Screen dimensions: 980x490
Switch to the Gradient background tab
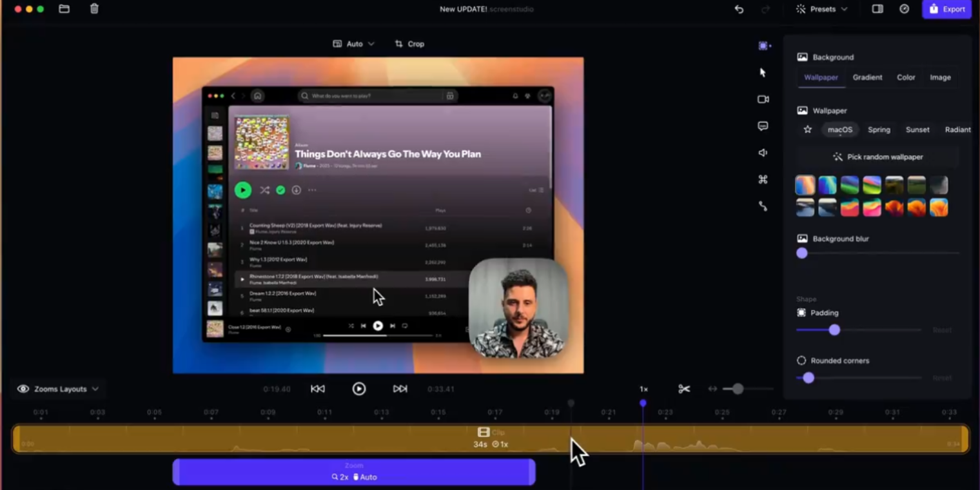pos(867,77)
